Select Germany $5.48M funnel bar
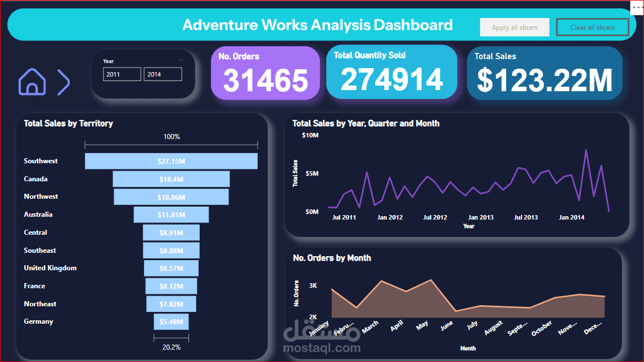The height and width of the screenshot is (362, 644). pos(172,321)
